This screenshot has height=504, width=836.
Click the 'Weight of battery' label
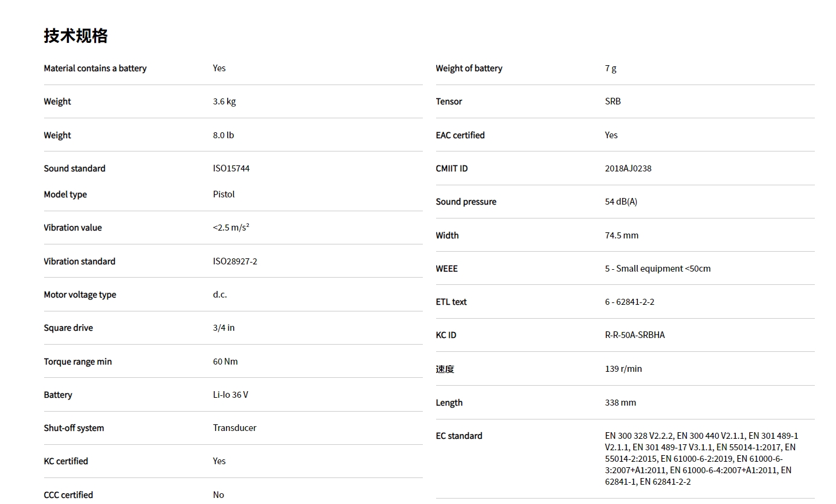tap(469, 68)
